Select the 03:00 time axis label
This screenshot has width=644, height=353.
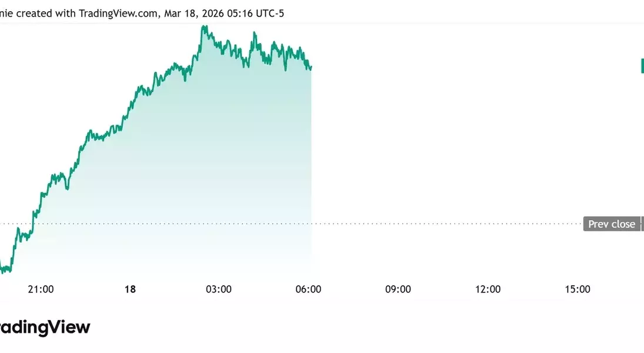tap(218, 289)
